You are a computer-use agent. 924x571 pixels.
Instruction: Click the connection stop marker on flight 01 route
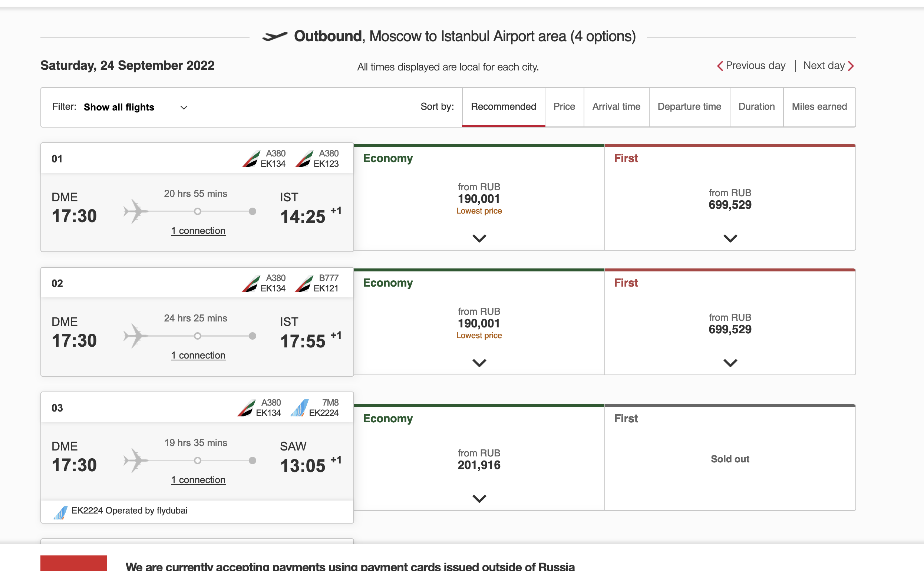pyautogui.click(x=198, y=211)
